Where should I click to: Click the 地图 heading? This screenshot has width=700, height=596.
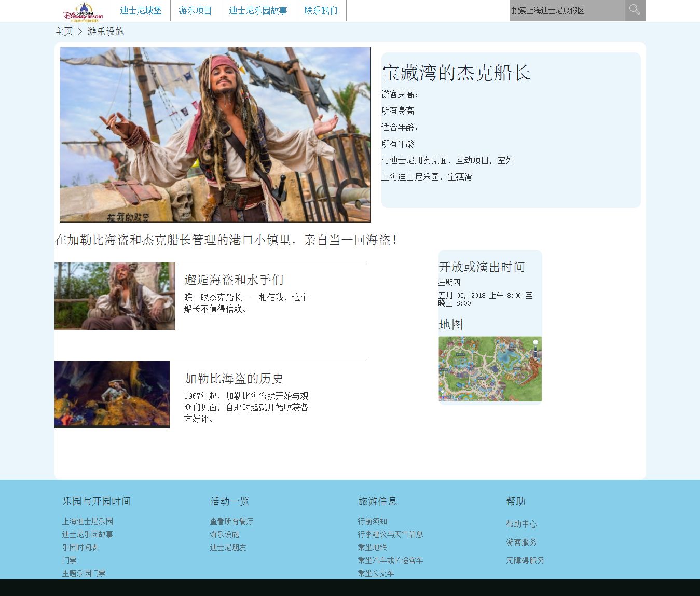pyautogui.click(x=451, y=325)
